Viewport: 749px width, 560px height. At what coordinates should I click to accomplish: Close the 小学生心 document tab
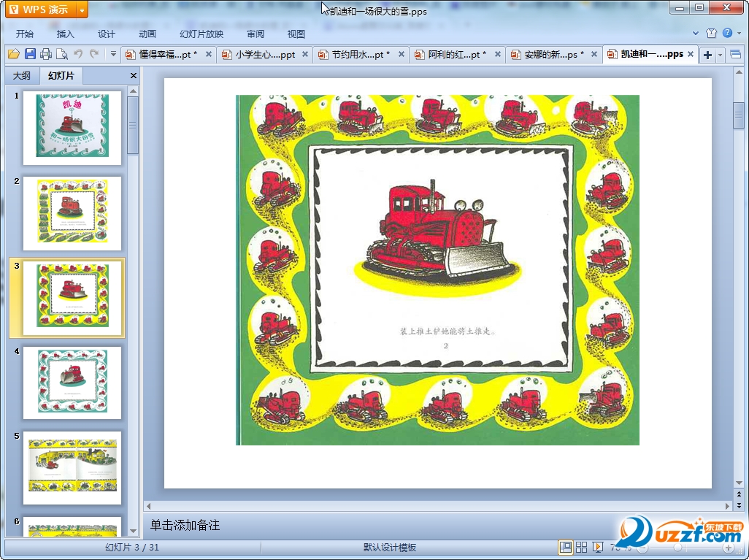pyautogui.click(x=305, y=54)
